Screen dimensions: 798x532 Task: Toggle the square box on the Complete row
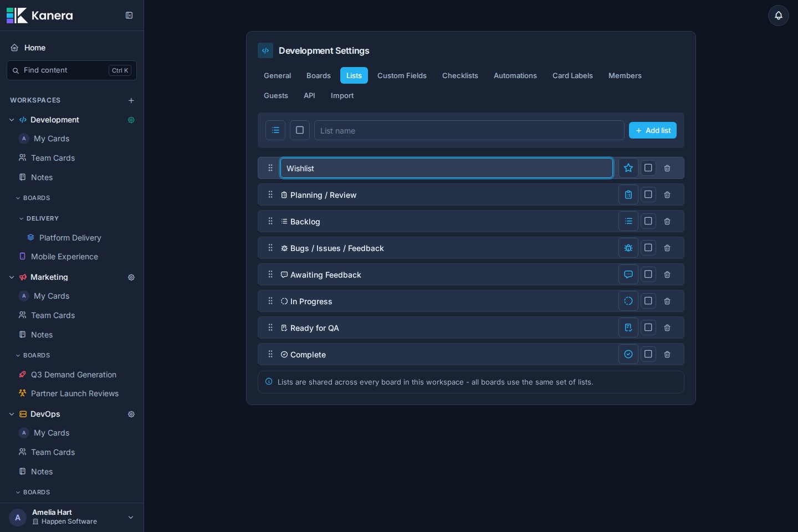pyautogui.click(x=648, y=354)
